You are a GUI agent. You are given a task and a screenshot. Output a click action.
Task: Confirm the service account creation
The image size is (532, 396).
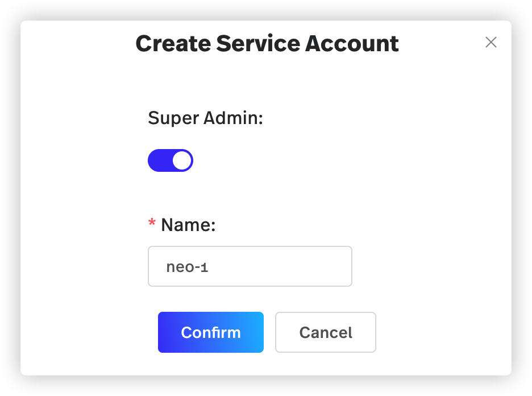(x=211, y=332)
